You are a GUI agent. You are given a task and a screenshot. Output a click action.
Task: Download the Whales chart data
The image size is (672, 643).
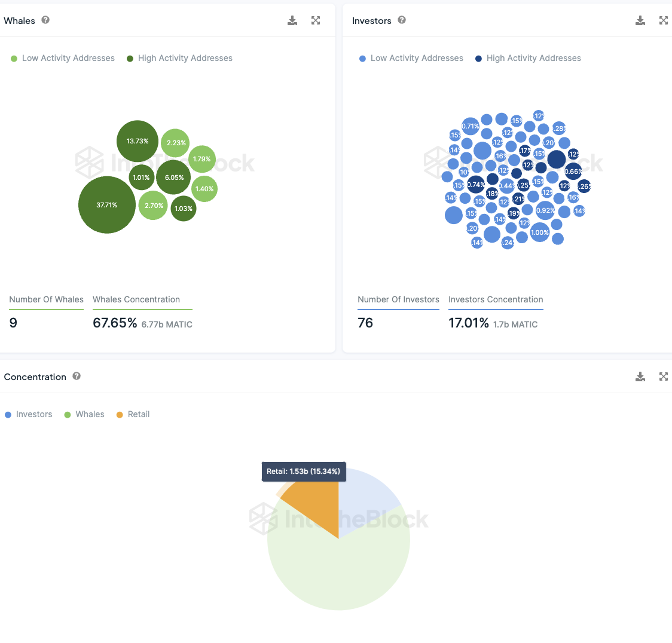[x=292, y=20]
